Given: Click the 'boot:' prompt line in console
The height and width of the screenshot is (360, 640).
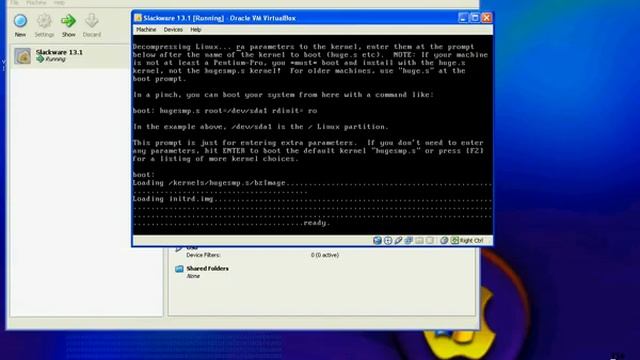Looking at the screenshot, I should point(144,175).
